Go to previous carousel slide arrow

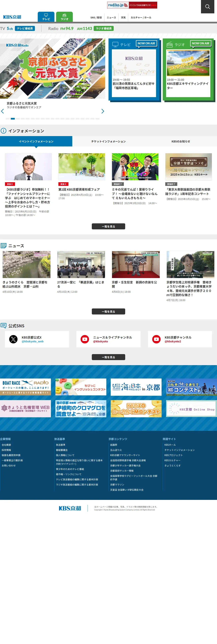(3, 111)
